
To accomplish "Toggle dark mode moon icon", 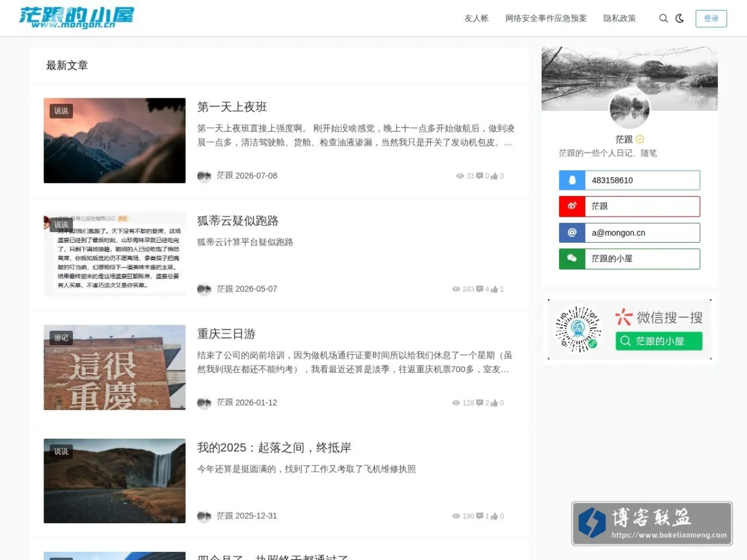I will coord(680,19).
